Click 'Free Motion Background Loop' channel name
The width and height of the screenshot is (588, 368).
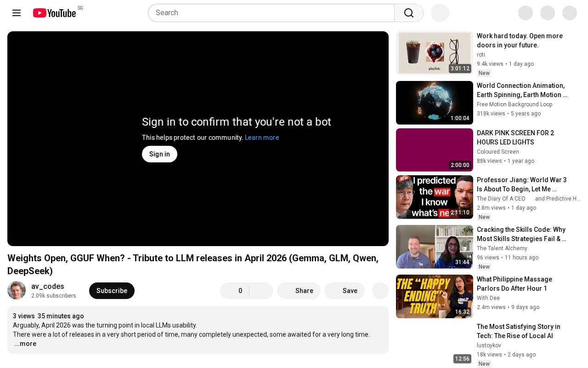coord(514,104)
